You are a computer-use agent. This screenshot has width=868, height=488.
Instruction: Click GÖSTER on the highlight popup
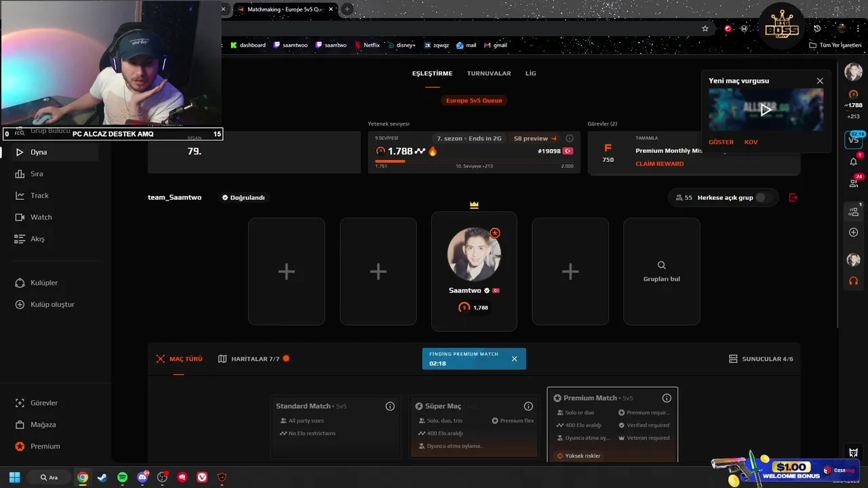tap(721, 142)
